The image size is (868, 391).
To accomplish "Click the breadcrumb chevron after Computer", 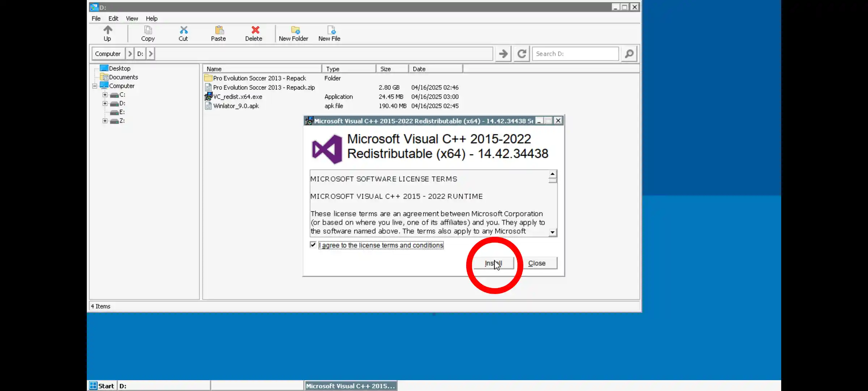I will 130,54.
